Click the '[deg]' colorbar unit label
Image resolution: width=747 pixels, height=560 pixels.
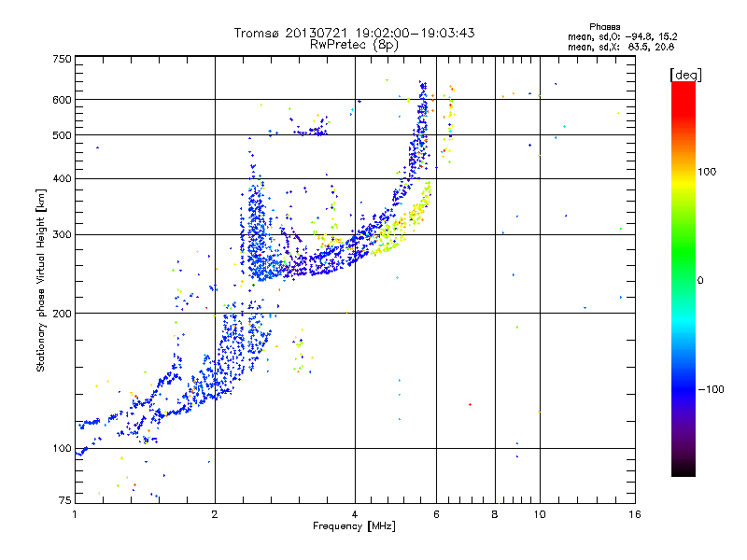pyautogui.click(x=685, y=75)
